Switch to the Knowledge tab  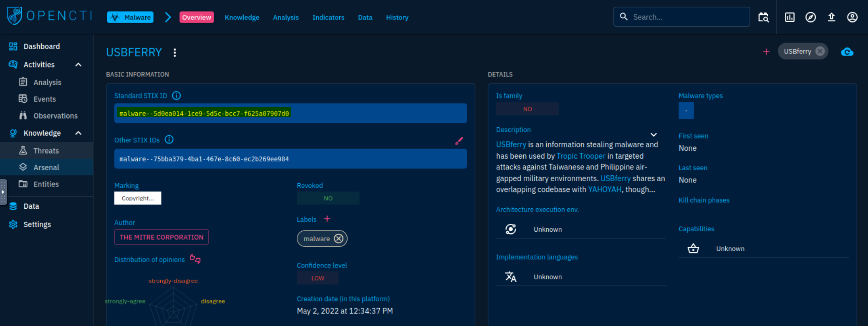pyautogui.click(x=242, y=17)
